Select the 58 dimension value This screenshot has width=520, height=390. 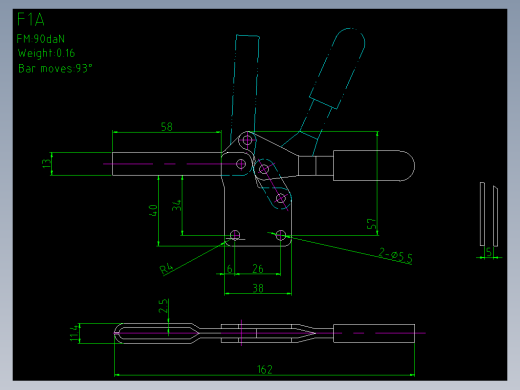167,127
